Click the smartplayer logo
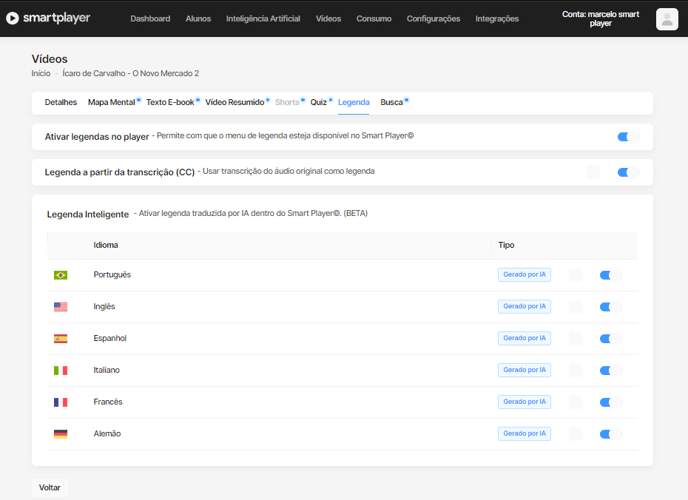688x500 pixels. click(48, 18)
